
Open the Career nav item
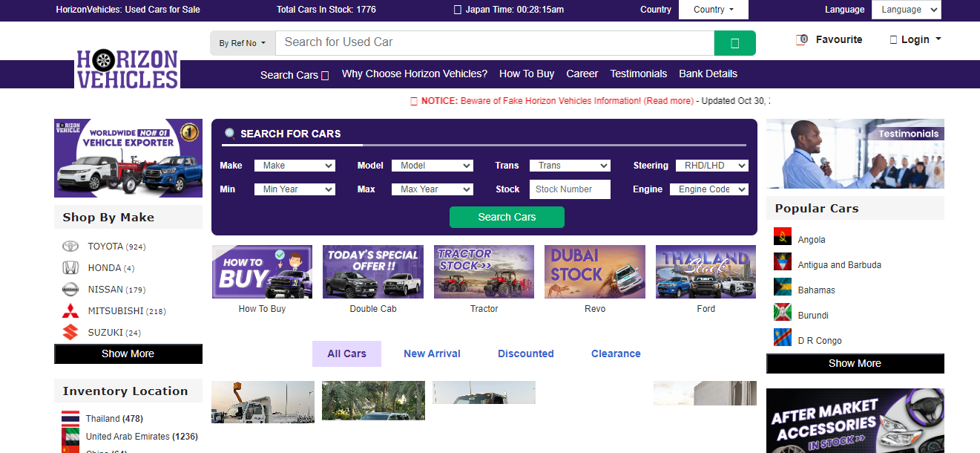coord(582,74)
